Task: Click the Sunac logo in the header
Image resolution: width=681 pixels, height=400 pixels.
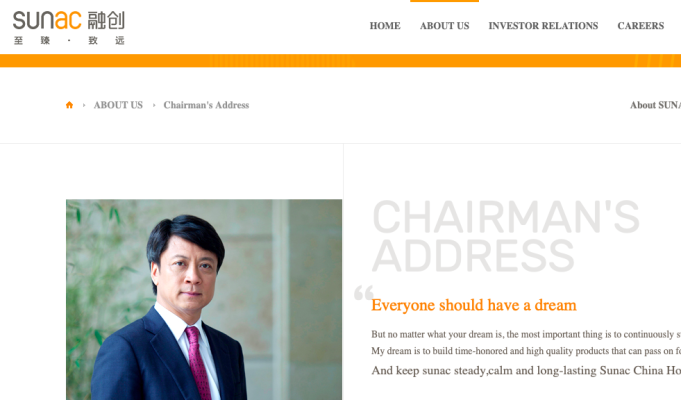Action: 69,28
